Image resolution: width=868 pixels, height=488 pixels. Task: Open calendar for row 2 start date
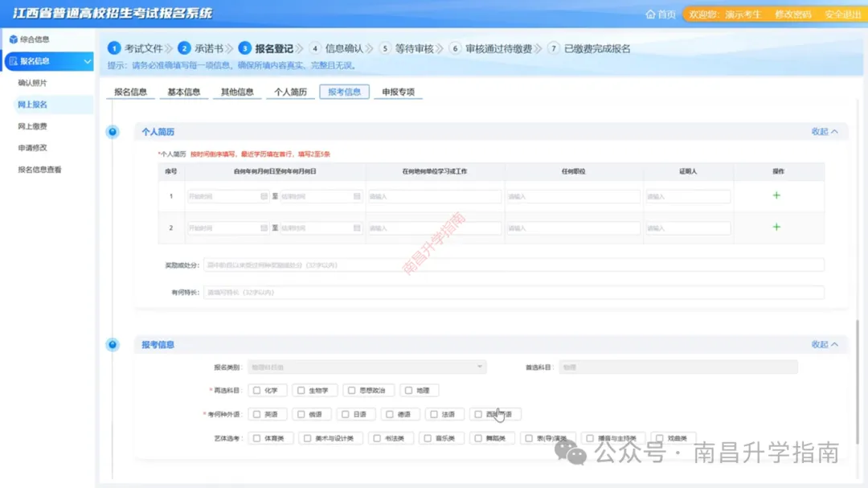(264, 228)
